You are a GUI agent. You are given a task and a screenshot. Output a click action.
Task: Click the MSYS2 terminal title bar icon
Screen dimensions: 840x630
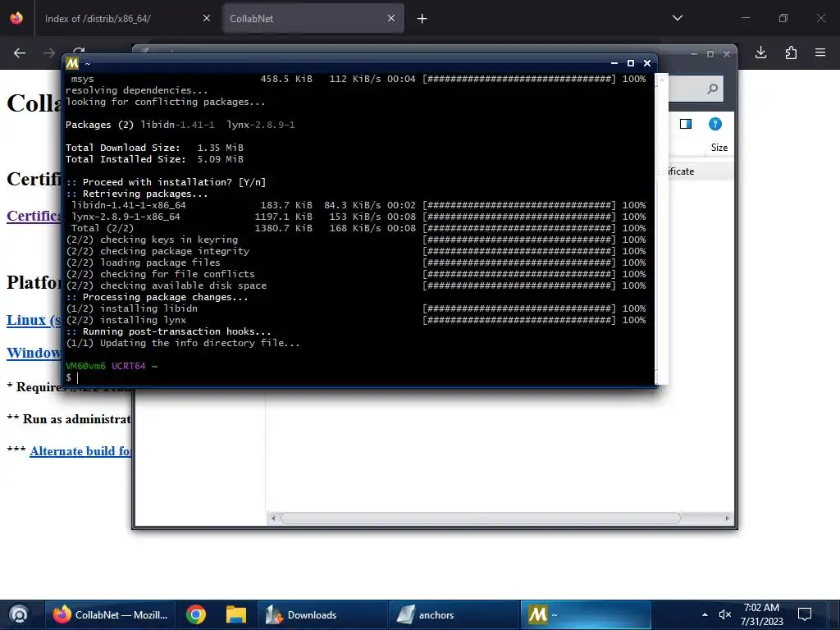(72, 63)
